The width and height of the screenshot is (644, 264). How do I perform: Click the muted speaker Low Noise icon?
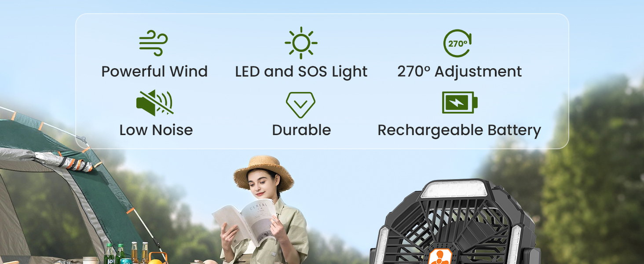point(154,103)
